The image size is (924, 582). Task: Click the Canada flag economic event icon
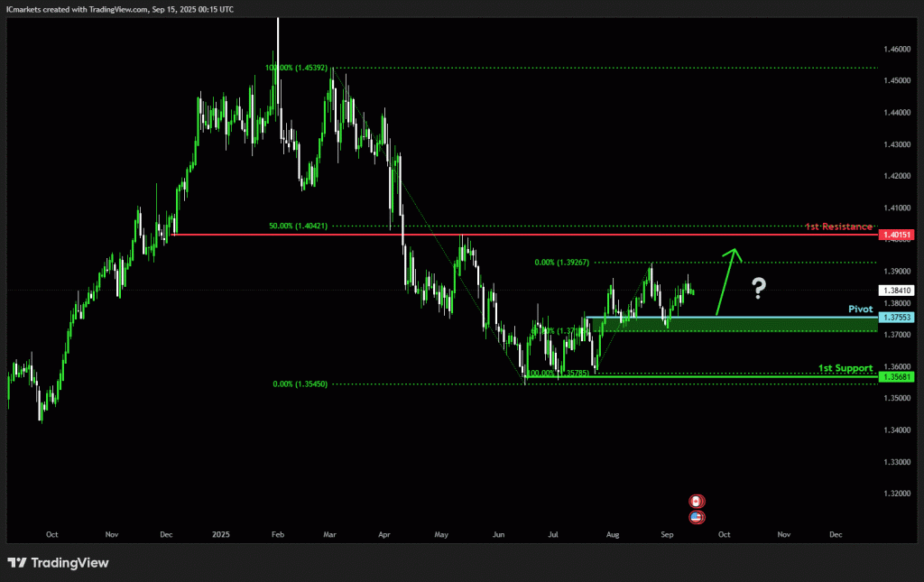point(697,502)
